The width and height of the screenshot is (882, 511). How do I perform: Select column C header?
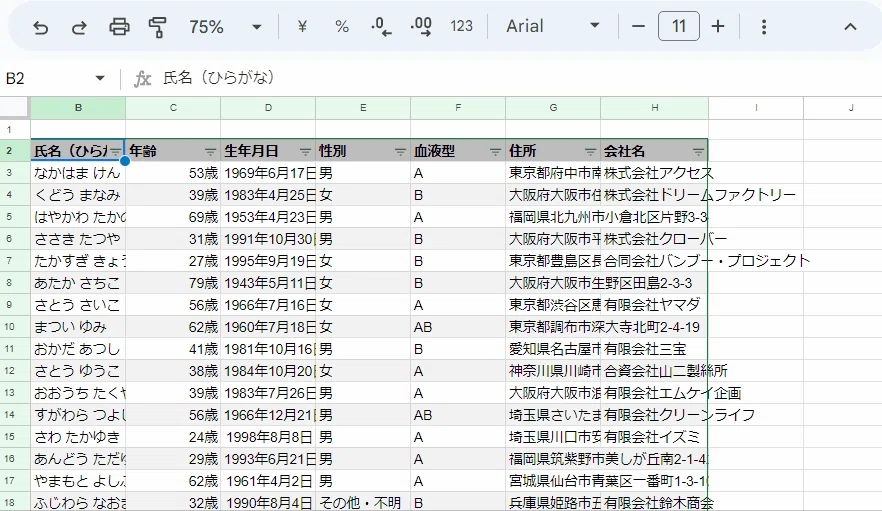173,107
